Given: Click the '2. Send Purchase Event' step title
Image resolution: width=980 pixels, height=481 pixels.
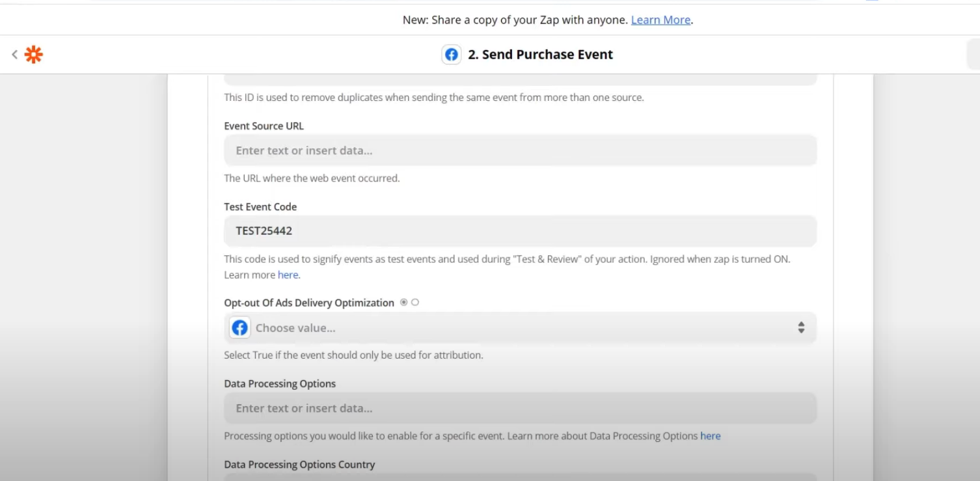Looking at the screenshot, I should point(540,55).
